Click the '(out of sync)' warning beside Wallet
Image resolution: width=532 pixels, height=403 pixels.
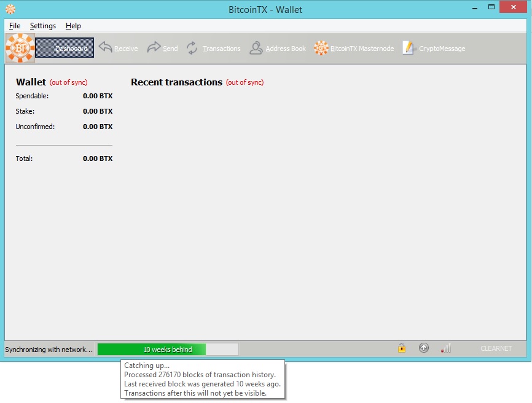coord(69,82)
